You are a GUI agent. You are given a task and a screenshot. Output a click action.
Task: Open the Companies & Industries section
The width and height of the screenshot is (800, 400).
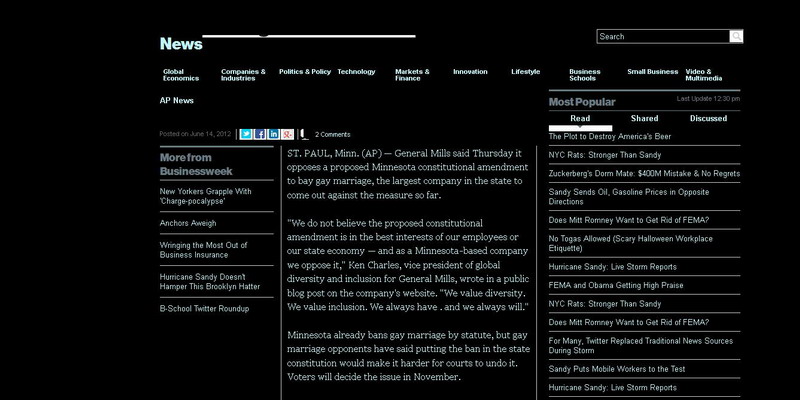coord(243,75)
